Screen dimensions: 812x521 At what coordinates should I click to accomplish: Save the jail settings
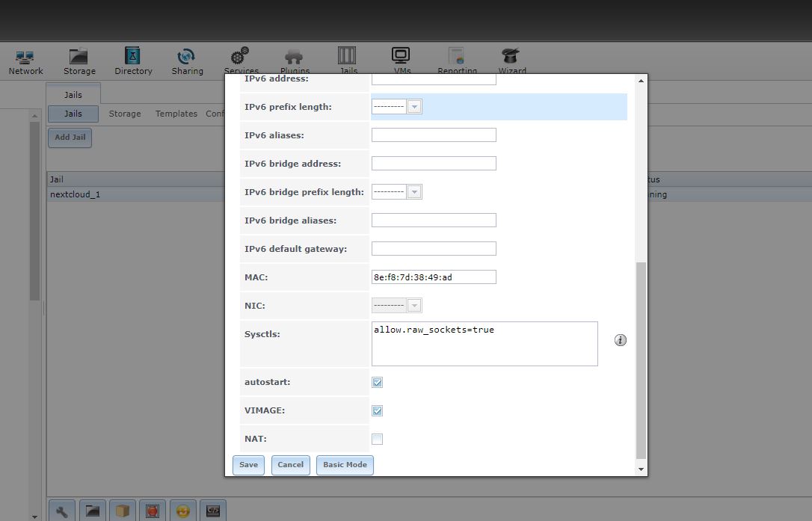click(248, 465)
